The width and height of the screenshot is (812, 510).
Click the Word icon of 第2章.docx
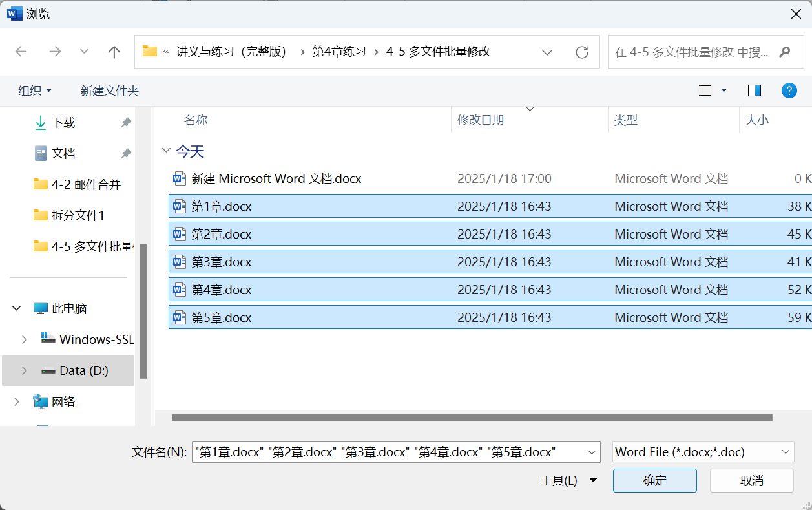click(179, 234)
